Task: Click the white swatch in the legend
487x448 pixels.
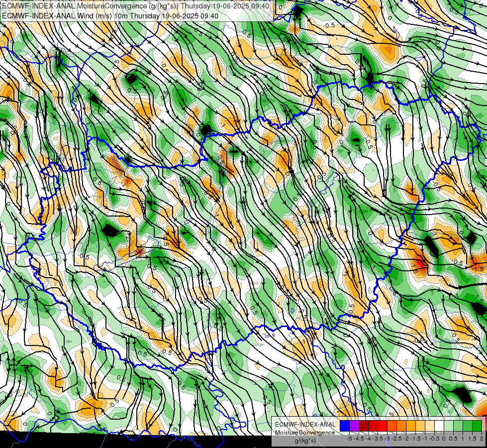Action: [x=439, y=426]
